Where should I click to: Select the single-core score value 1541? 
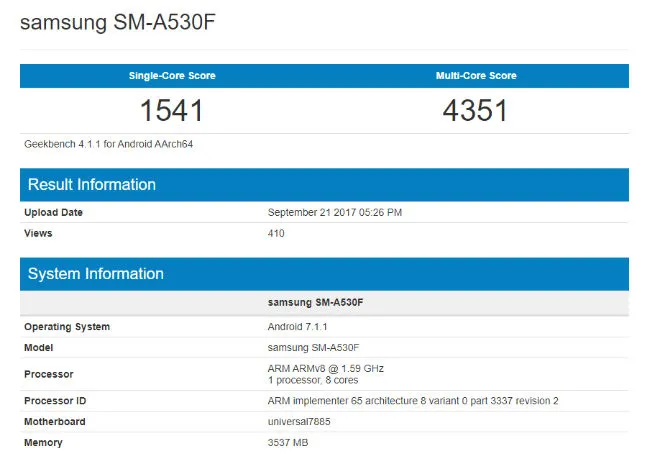(x=172, y=110)
